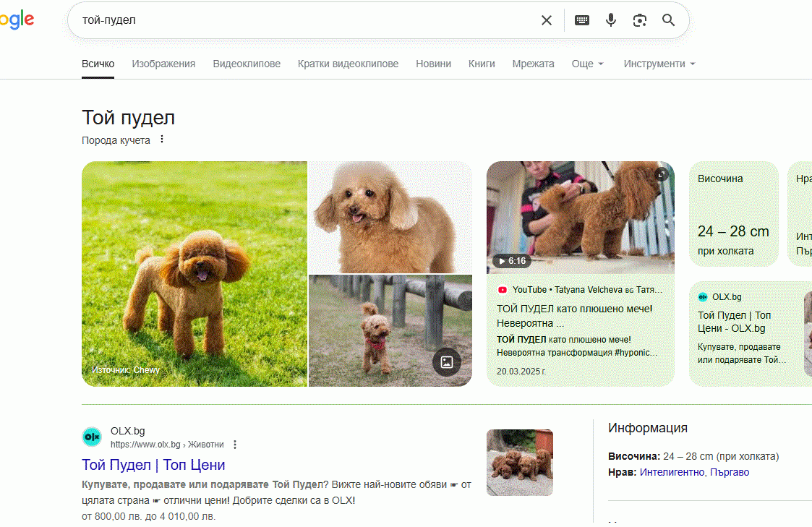Open the Инструменти dropdown
Image resolution: width=812 pixels, height=527 pixels.
pyautogui.click(x=659, y=64)
